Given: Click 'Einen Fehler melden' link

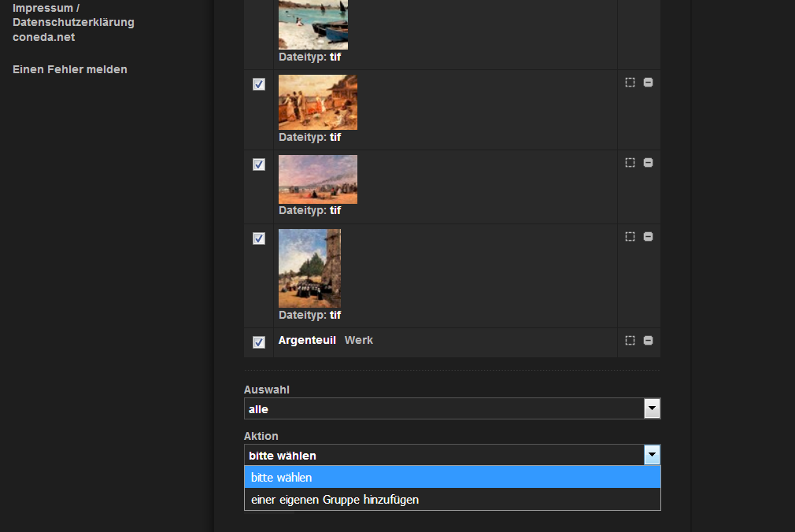Looking at the screenshot, I should tap(70, 69).
